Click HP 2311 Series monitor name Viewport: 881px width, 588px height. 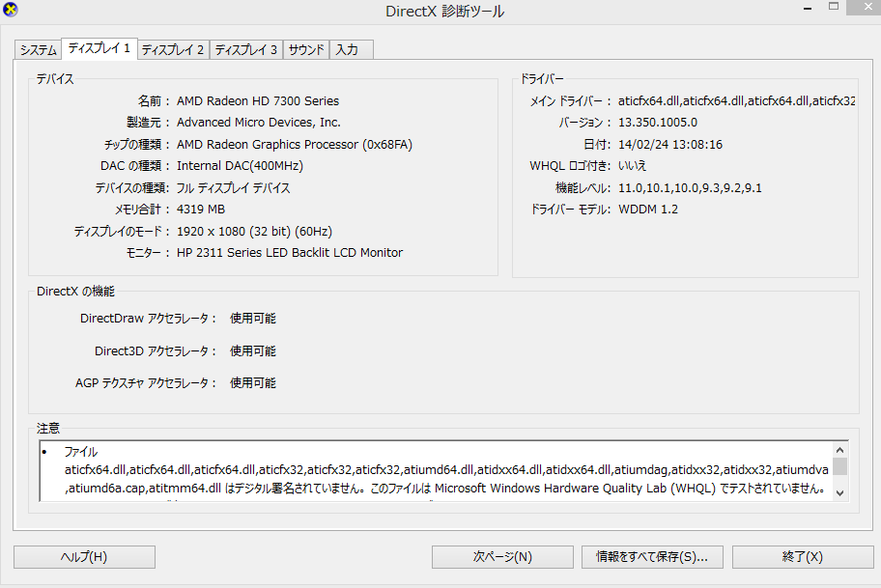tap(290, 253)
